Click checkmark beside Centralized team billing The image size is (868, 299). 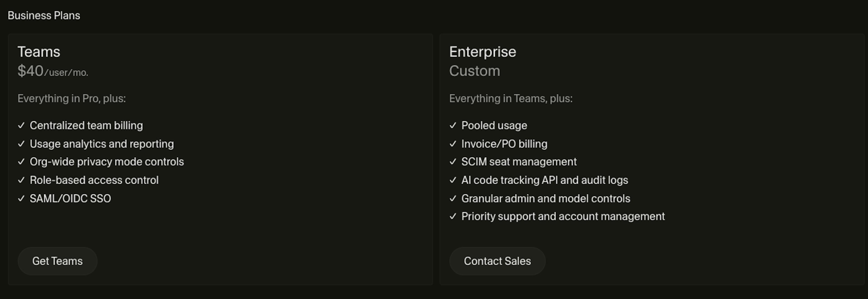[x=21, y=125]
